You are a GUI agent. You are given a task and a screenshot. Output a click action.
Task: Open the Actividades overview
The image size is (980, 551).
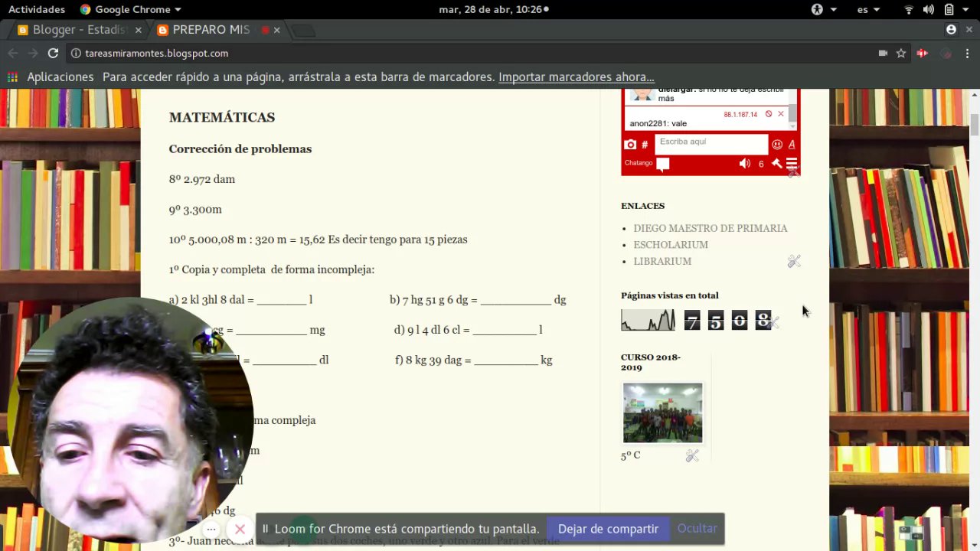(x=37, y=9)
